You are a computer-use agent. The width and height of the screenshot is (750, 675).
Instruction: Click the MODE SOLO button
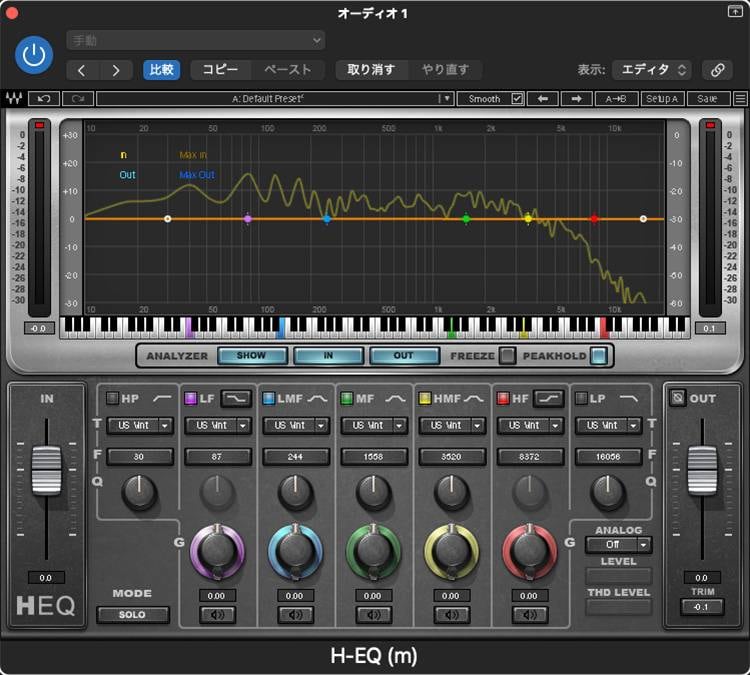(132, 615)
